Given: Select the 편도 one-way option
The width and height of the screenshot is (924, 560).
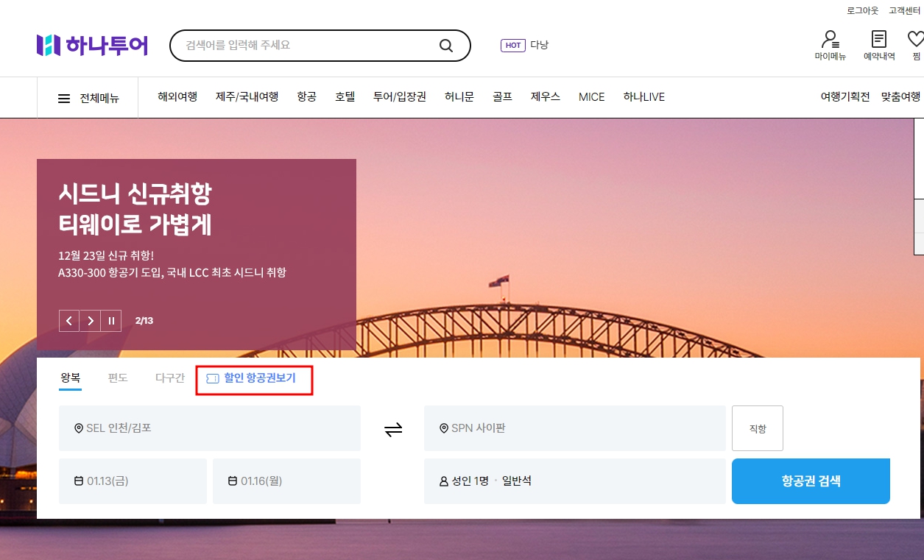Looking at the screenshot, I should pyautogui.click(x=117, y=377).
